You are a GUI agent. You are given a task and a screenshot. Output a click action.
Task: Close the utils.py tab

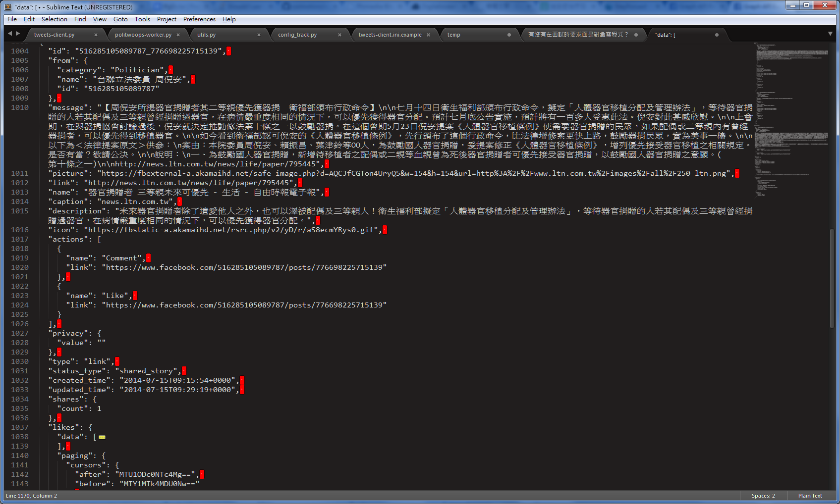(259, 35)
